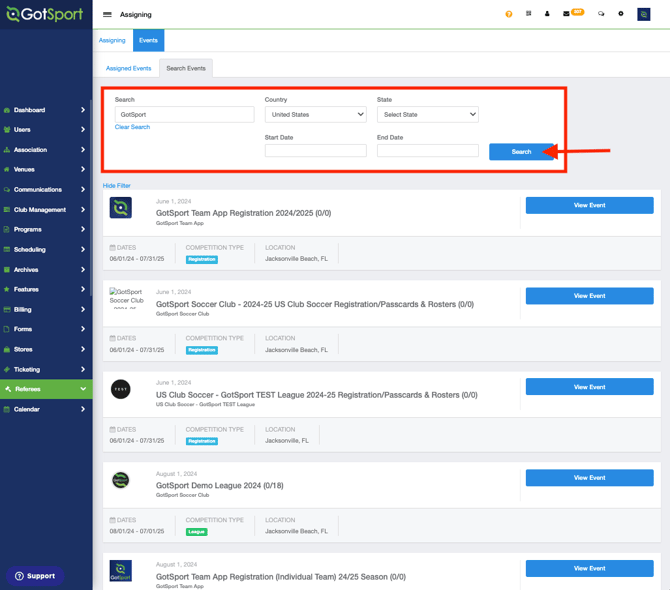
Task: Click the Scheduling sidebar icon
Action: coord(7,250)
